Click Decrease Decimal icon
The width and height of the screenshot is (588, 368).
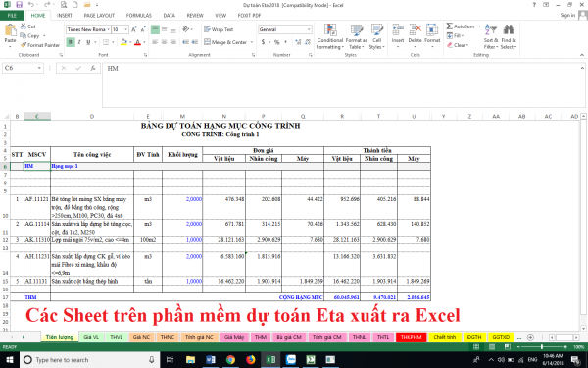308,42
